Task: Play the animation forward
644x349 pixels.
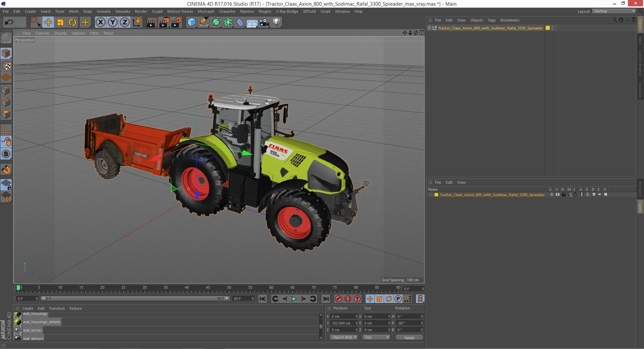Action: coord(294,299)
